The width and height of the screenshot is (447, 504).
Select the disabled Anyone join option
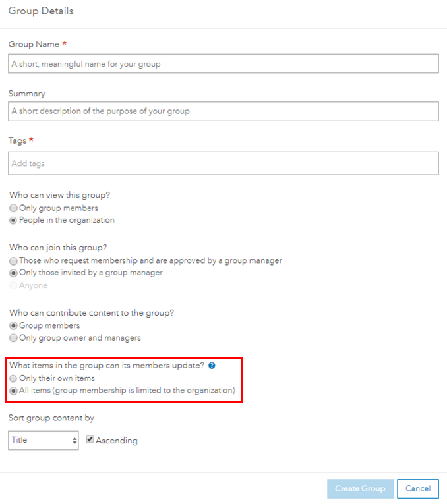coord(13,285)
